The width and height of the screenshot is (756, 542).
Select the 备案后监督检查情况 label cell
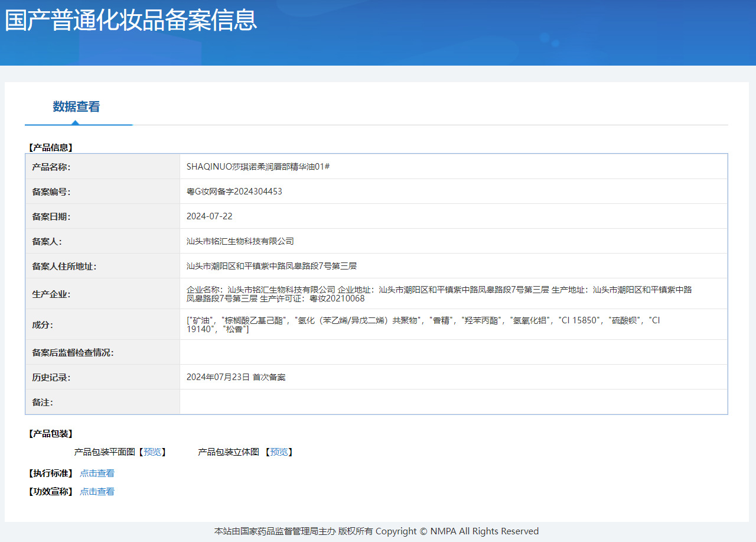pos(103,352)
